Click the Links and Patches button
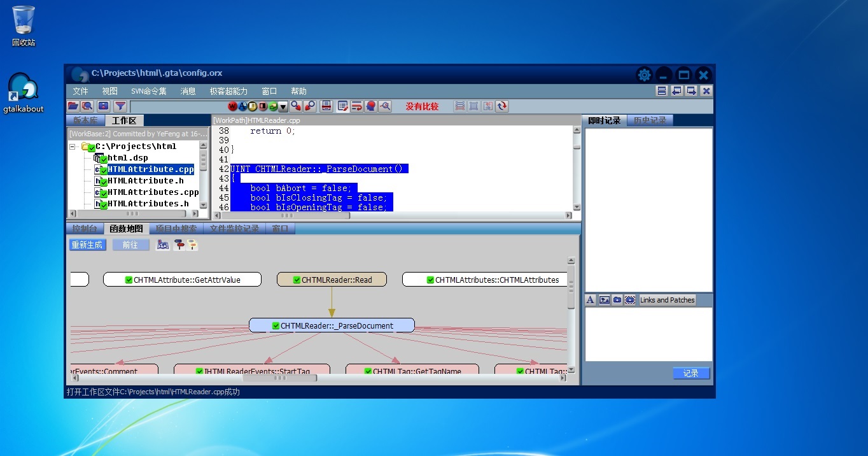 click(x=668, y=300)
